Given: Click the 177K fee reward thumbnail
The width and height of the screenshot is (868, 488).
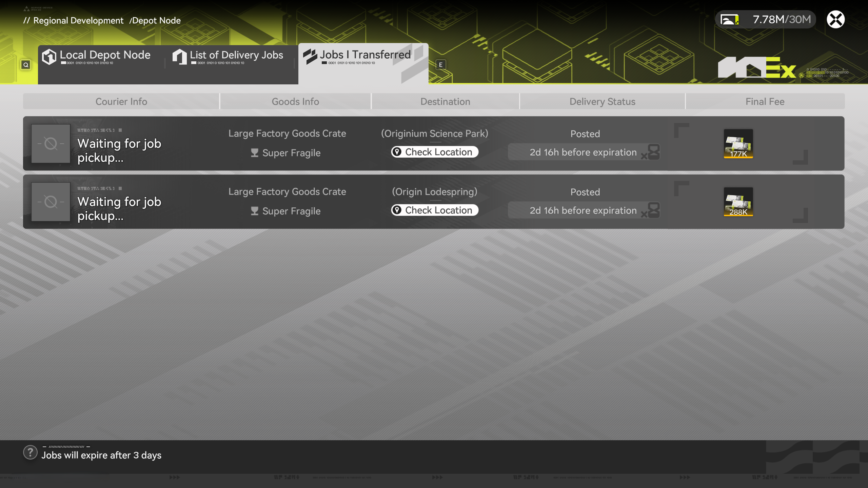Looking at the screenshot, I should 738,143.
